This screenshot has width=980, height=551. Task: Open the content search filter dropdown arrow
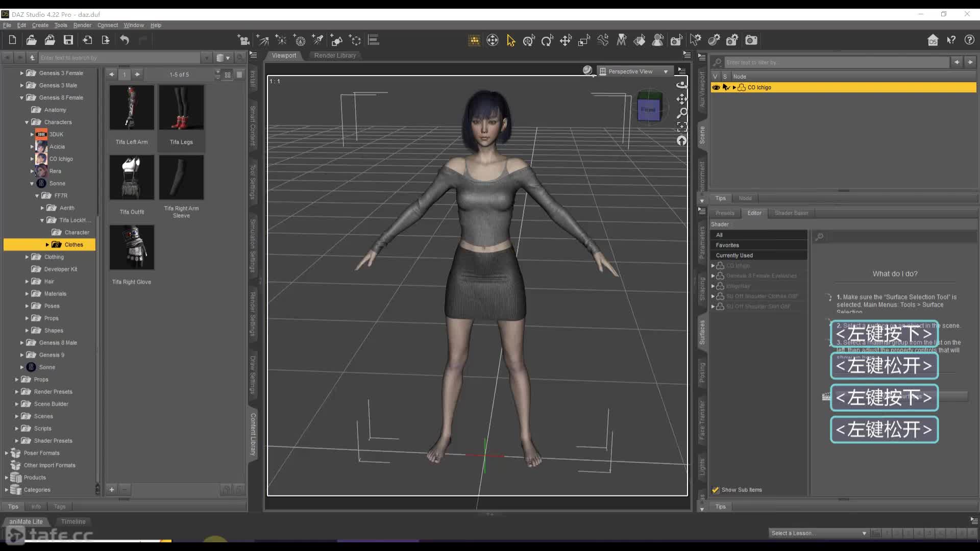[x=206, y=58]
